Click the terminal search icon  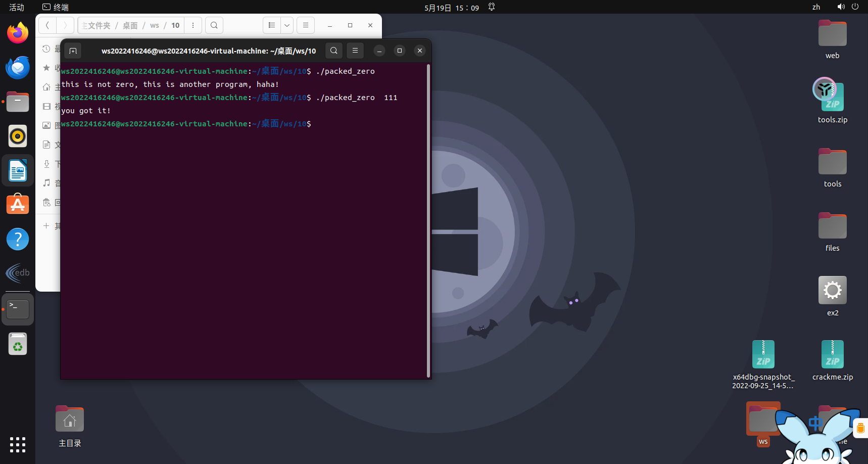coord(334,51)
